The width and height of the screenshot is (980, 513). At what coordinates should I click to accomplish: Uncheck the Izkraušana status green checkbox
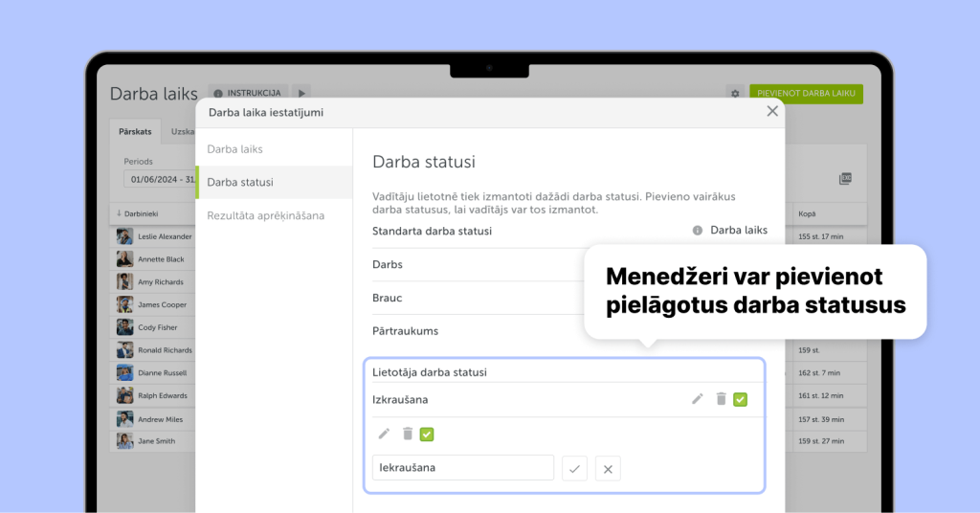tap(740, 399)
